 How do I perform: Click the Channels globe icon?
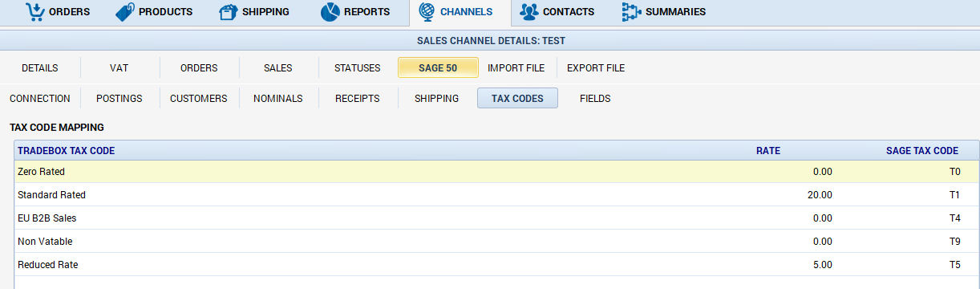click(x=427, y=12)
